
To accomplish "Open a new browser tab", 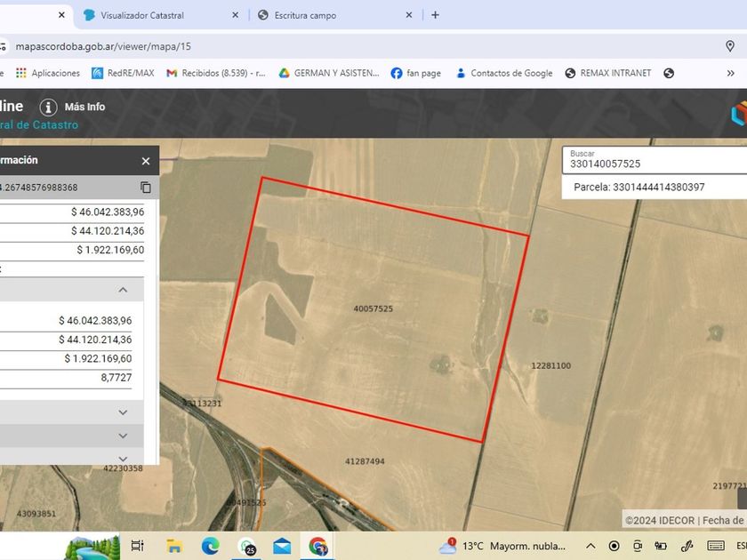I will [435, 15].
